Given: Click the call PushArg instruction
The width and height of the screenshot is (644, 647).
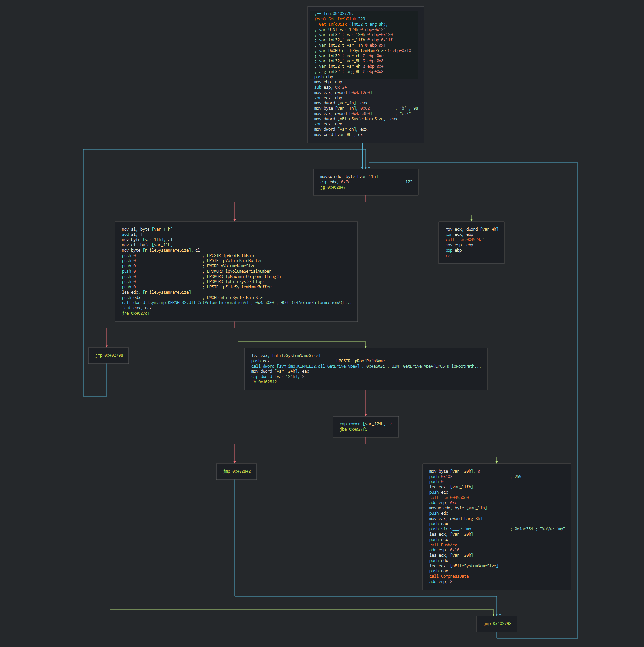Looking at the screenshot, I should [443, 545].
